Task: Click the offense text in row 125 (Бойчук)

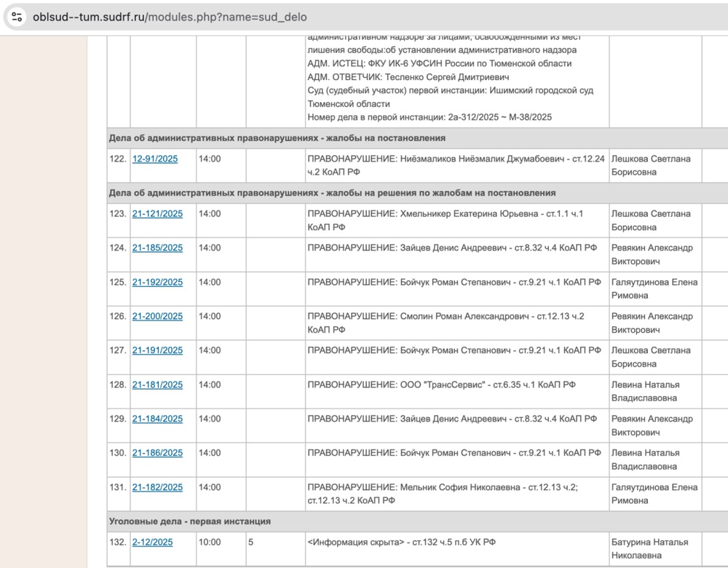Action: 454,283
